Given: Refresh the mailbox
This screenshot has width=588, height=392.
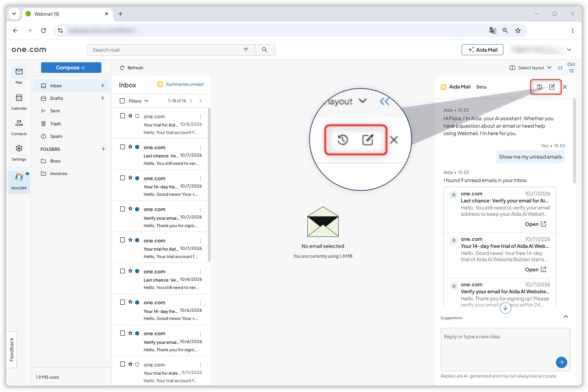Looking at the screenshot, I should [132, 68].
